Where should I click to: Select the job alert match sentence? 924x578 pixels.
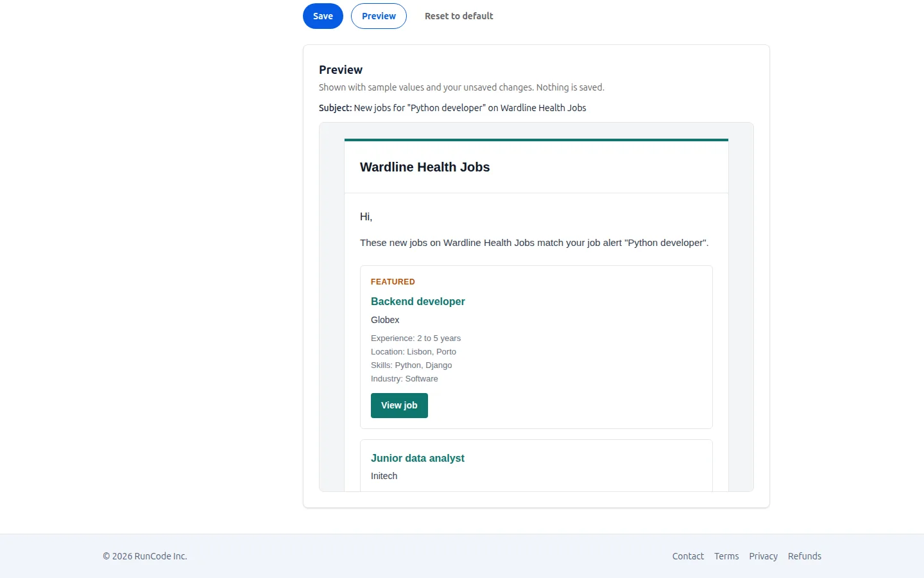(535, 243)
